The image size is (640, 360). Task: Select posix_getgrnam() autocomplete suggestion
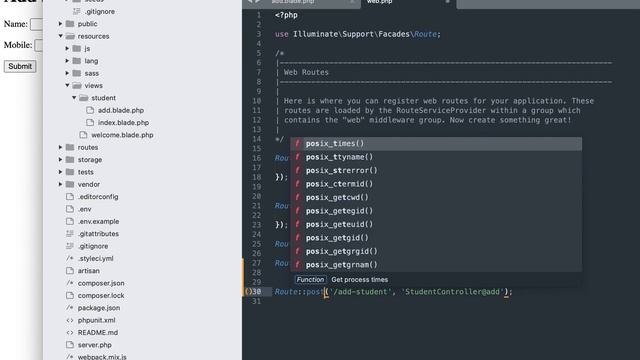[x=436, y=265]
